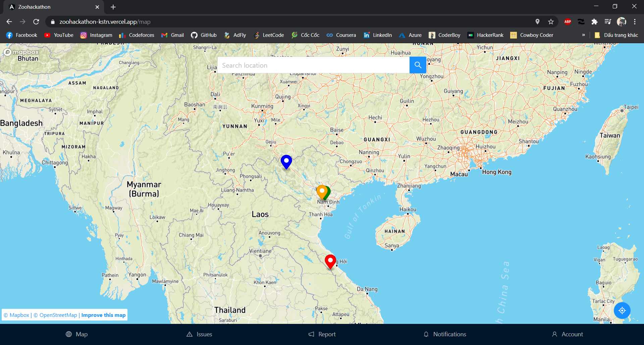Select the orange map marker near Nam Dinh
Screen dimensions: 644x345
[322, 192]
